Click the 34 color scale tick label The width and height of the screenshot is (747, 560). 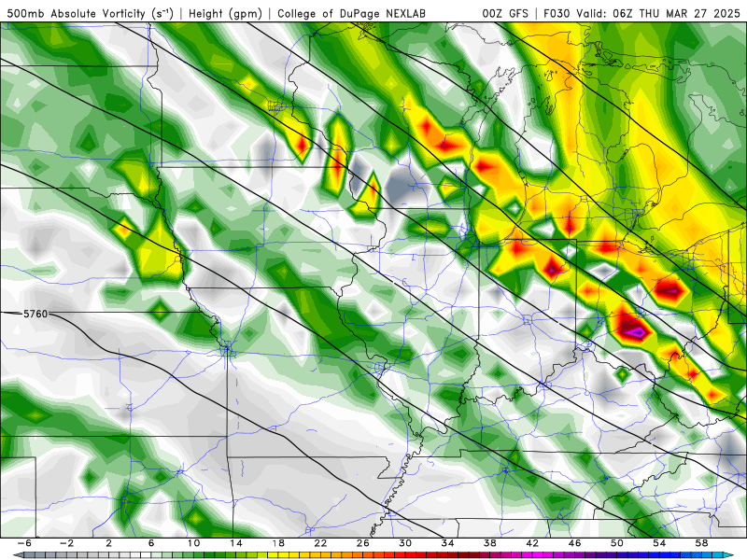pyautogui.click(x=447, y=543)
